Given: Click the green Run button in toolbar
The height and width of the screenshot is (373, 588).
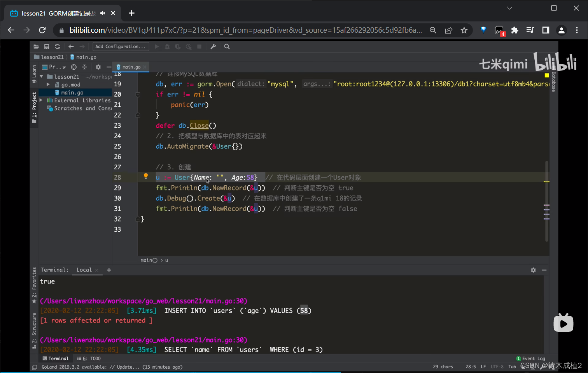Looking at the screenshot, I should [x=157, y=47].
